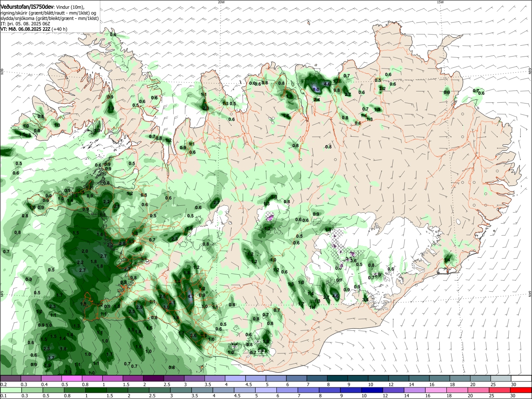Click the 2.6 precipitation value on the map

[193, 335]
